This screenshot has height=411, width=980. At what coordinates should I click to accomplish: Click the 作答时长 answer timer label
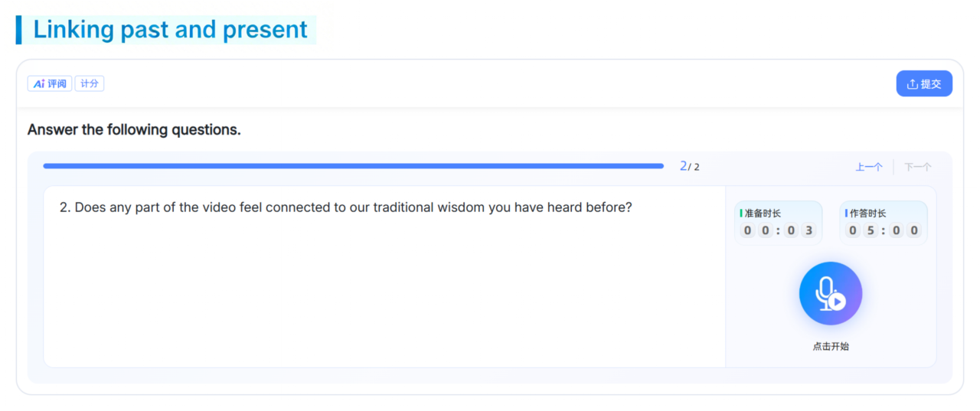(867, 214)
